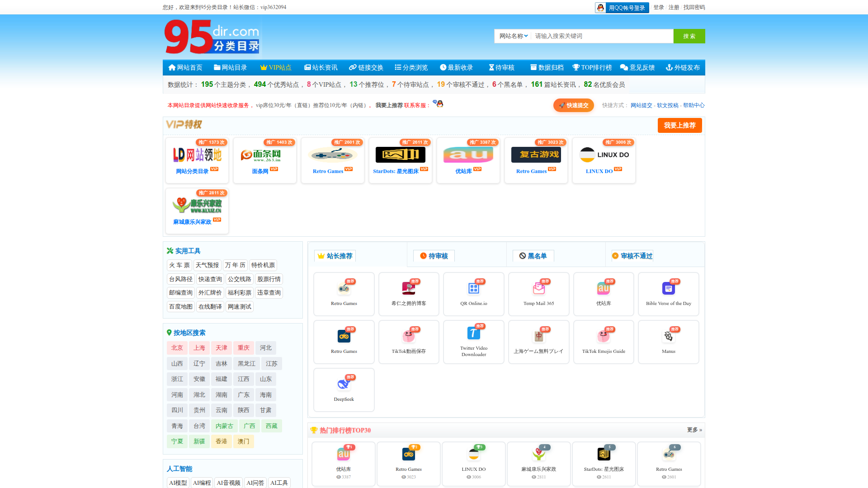Click the LINUX DO VIP logo

pyautogui.click(x=604, y=155)
